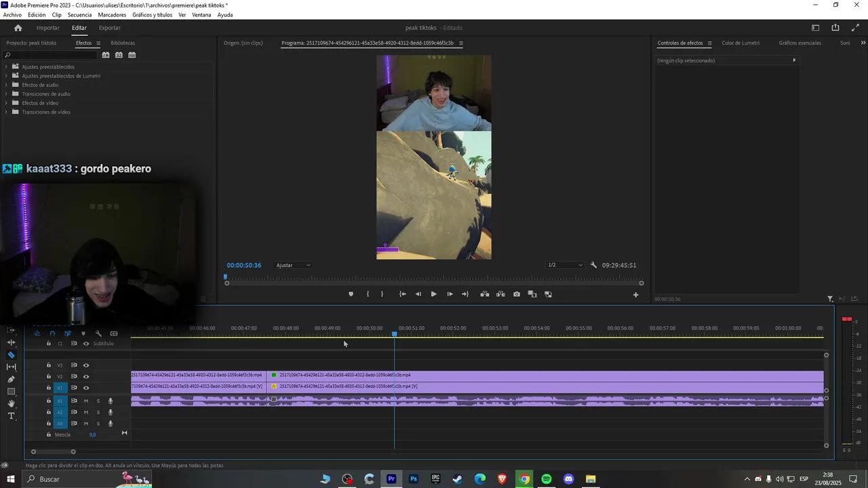
Task: Open the Secuencia menu
Action: [79, 15]
